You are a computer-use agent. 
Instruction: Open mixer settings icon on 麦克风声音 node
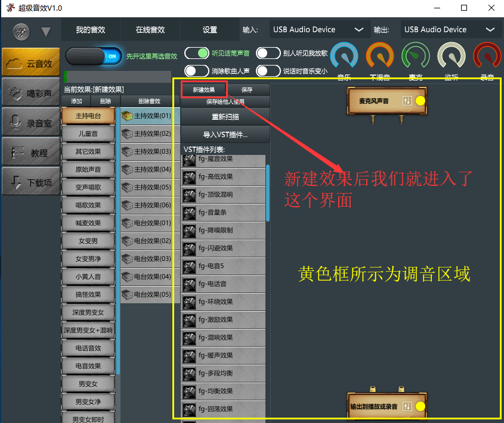click(x=407, y=101)
